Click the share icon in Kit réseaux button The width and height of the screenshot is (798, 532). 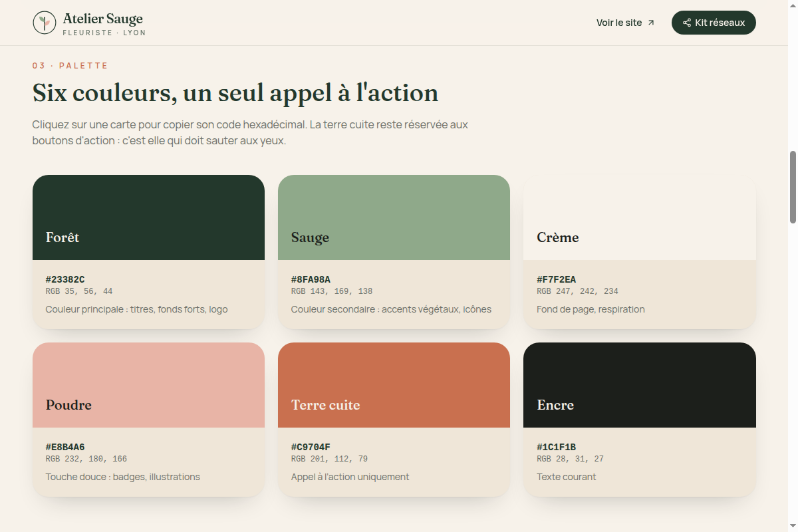687,23
